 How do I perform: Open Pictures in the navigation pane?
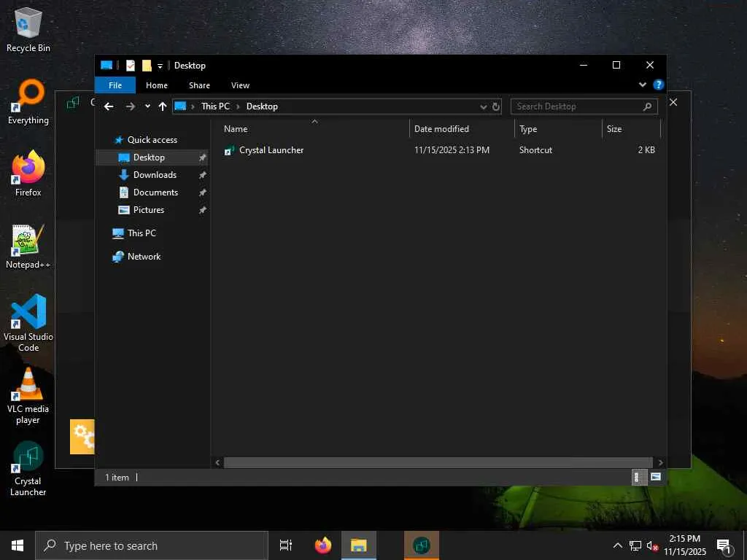click(148, 210)
